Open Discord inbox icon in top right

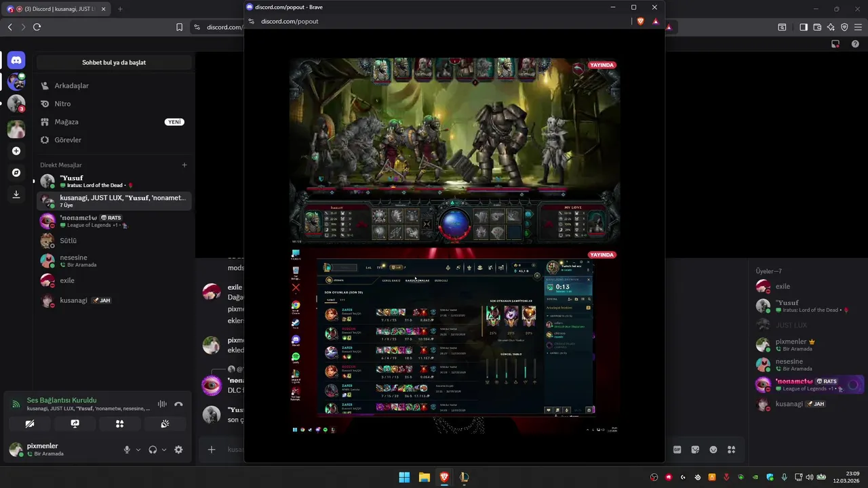tap(835, 44)
